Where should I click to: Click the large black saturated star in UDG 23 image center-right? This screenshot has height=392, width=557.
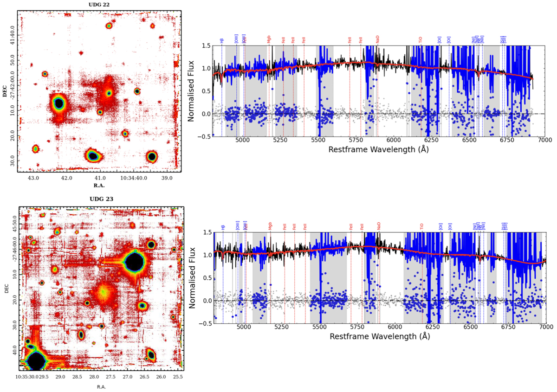point(134,263)
